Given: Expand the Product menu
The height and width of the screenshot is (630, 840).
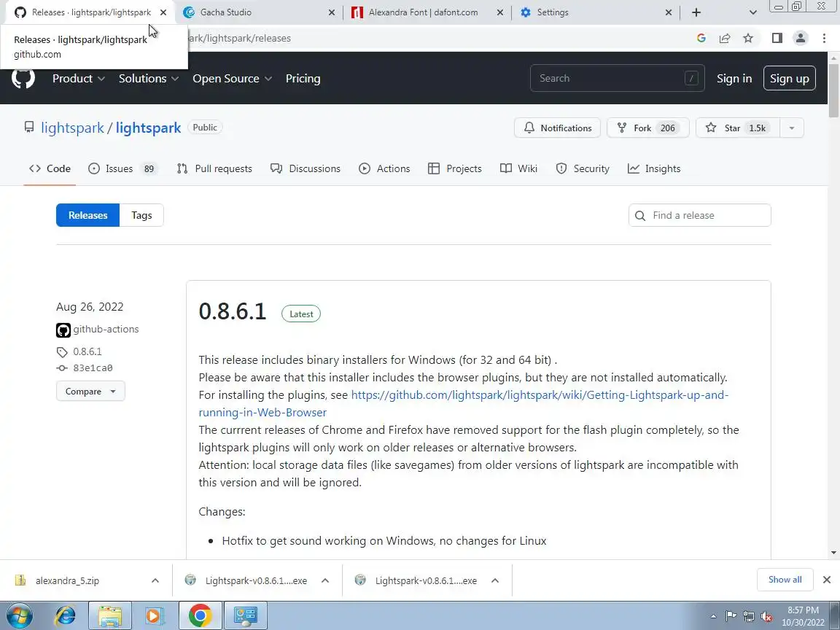Looking at the screenshot, I should coord(78,78).
